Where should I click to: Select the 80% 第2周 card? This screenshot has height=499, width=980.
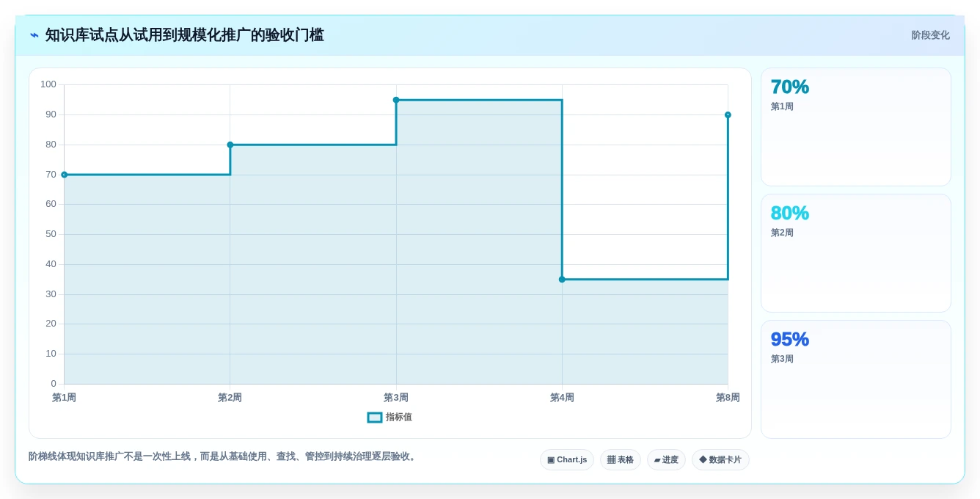click(x=856, y=253)
